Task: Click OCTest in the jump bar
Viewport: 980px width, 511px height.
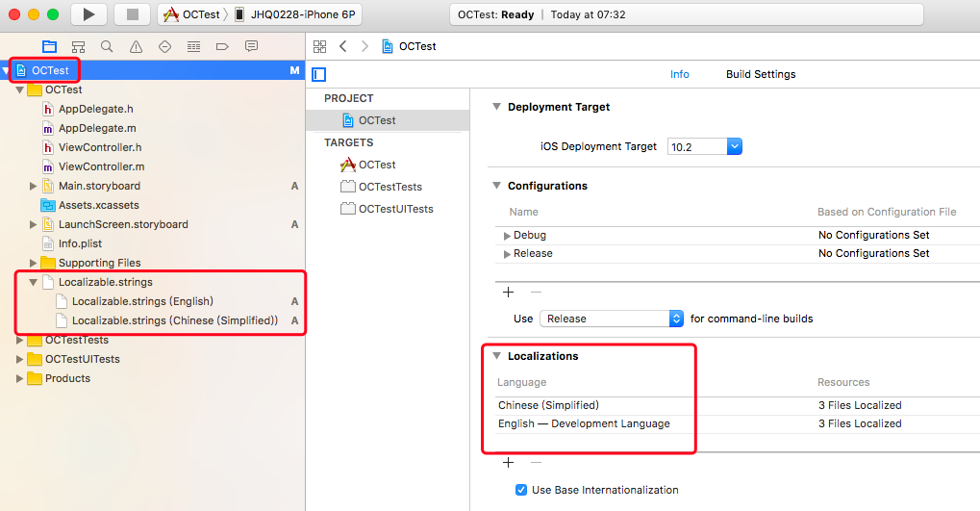Action: [410, 46]
